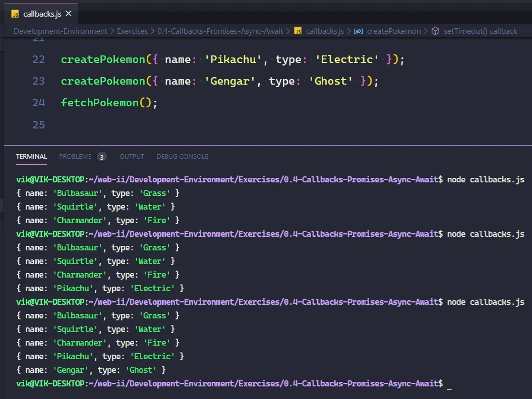Viewport: 532px width, 399px height.
Task: Click the problems count badge 3
Action: pyautogui.click(x=101, y=157)
